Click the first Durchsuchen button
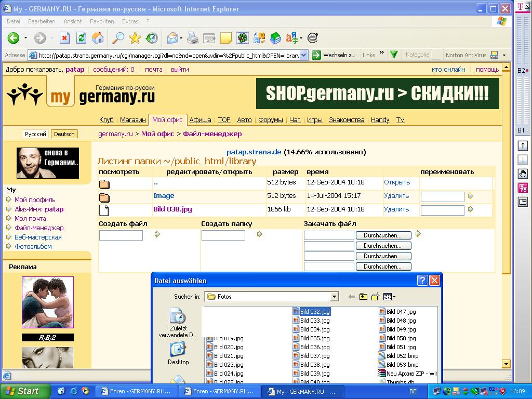This screenshot has height=399, width=532. tap(383, 235)
